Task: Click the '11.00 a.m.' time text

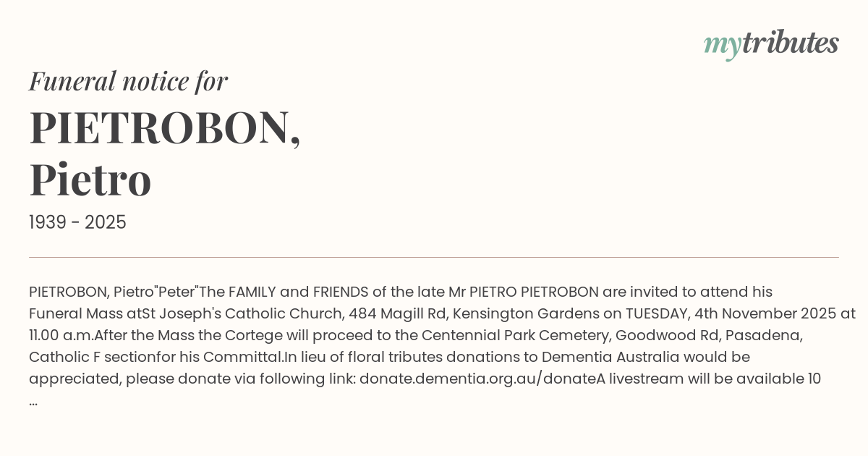Action: [61, 336]
